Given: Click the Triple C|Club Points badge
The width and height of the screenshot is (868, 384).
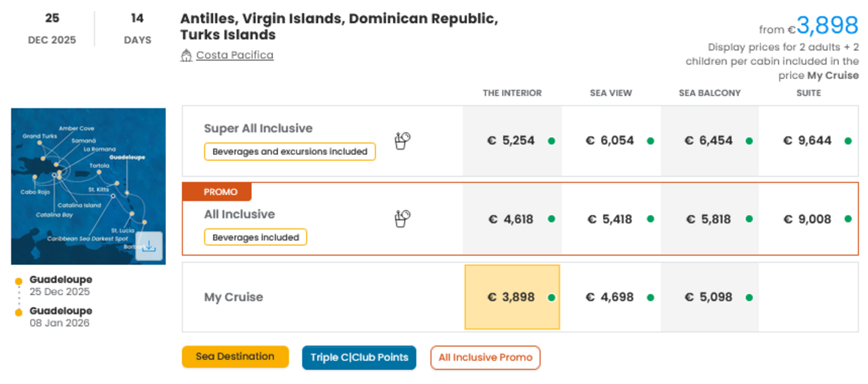Looking at the screenshot, I should 359,358.
